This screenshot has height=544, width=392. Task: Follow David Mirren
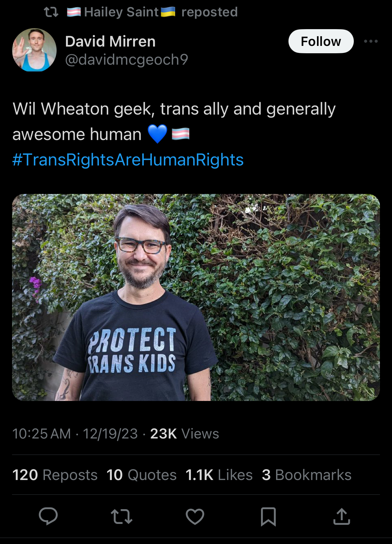(x=321, y=41)
